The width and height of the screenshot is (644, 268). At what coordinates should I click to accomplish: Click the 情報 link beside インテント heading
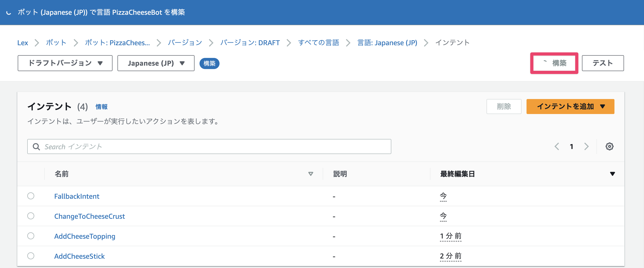click(x=102, y=107)
